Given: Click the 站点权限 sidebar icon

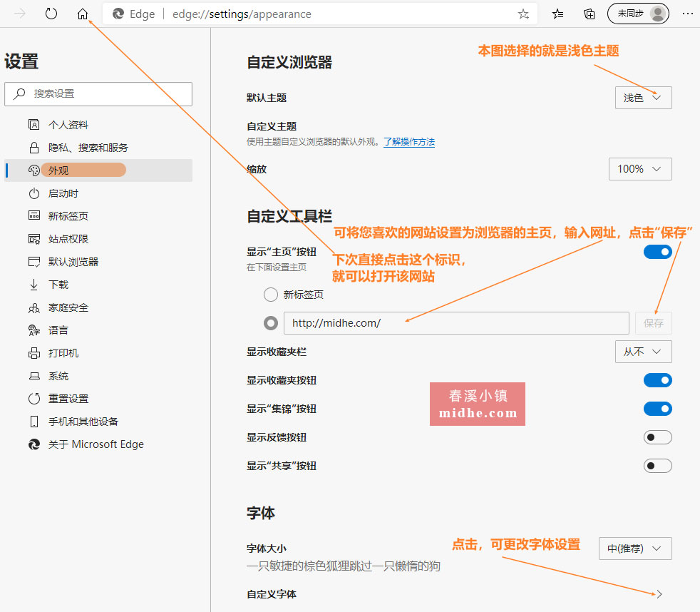Looking at the screenshot, I should (34, 239).
